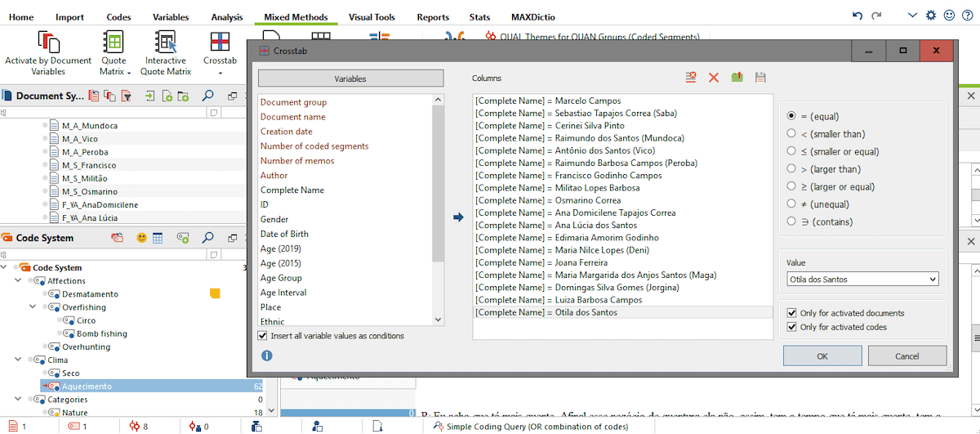The height and width of the screenshot is (434, 980).
Task: Click the blue info icon in Crosstab
Action: 266,356
